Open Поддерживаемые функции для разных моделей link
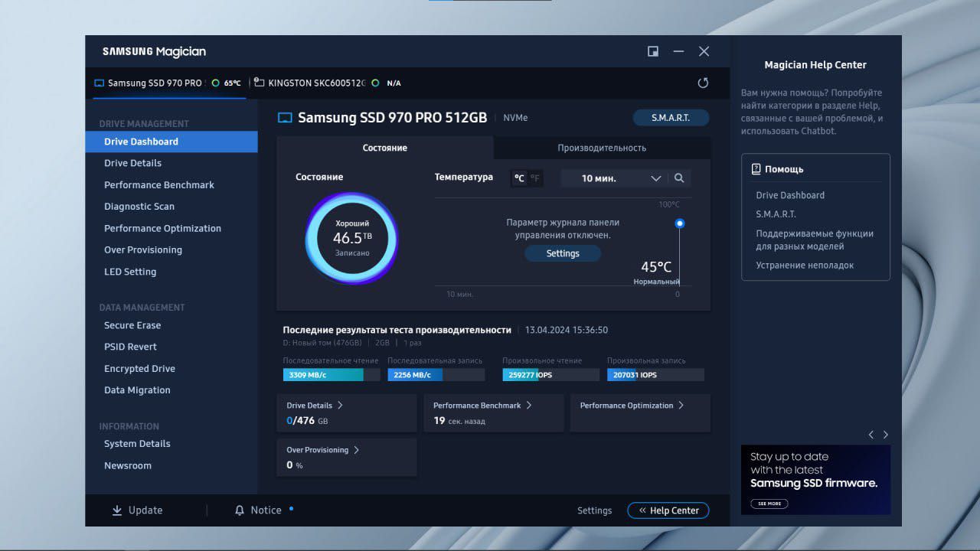The height and width of the screenshot is (551, 980). 815,240
